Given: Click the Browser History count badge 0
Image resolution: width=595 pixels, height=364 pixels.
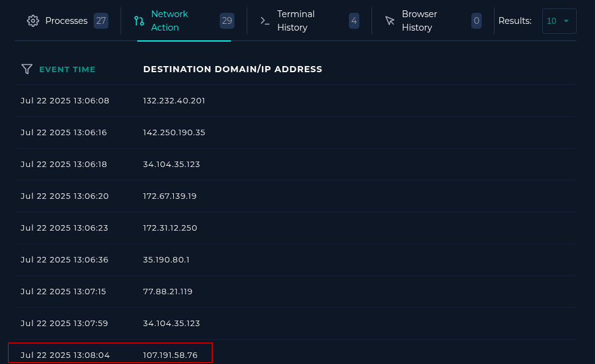Looking at the screenshot, I should pyautogui.click(x=476, y=21).
